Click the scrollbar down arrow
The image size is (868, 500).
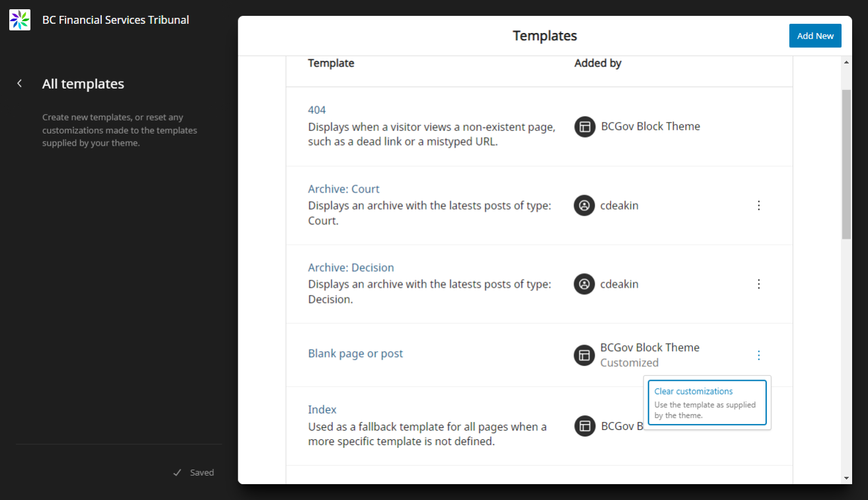pyautogui.click(x=847, y=478)
